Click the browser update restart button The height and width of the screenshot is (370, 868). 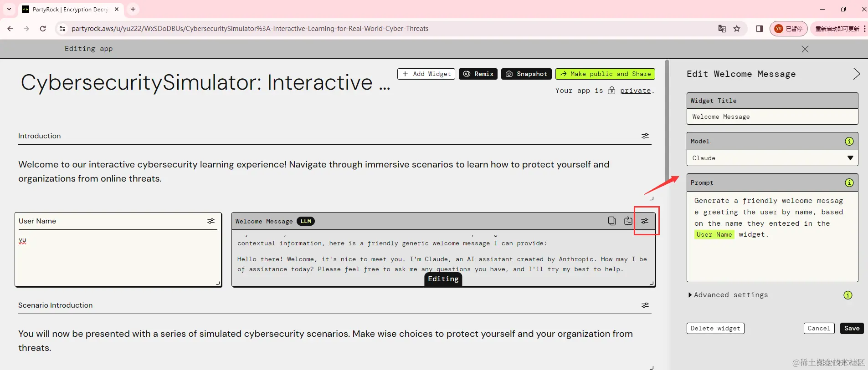click(x=837, y=29)
